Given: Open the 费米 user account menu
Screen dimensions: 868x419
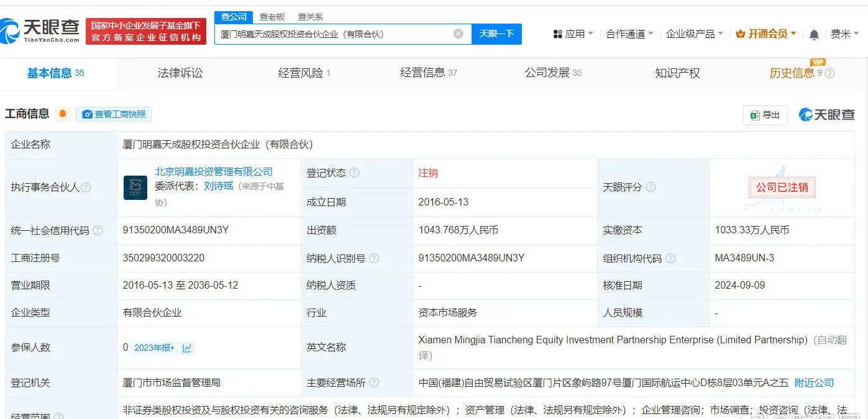Looking at the screenshot, I should [x=844, y=34].
